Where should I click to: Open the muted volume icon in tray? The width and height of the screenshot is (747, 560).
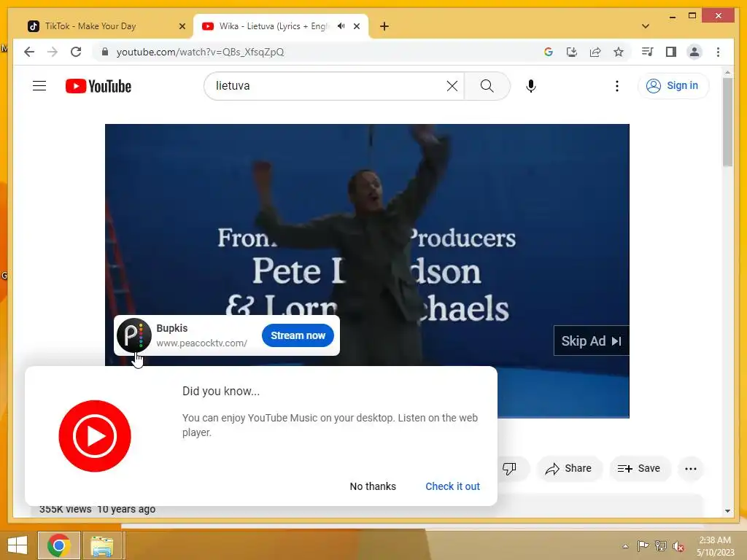click(x=678, y=545)
